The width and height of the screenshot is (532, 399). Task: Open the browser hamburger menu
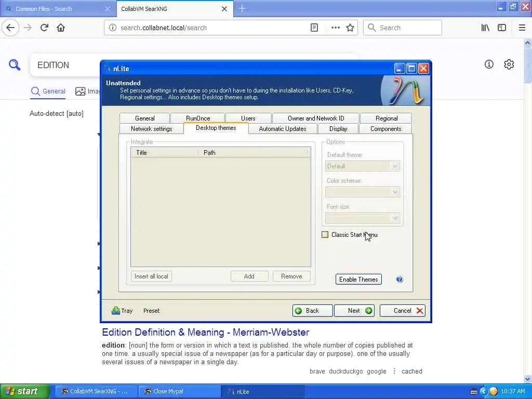point(522,28)
